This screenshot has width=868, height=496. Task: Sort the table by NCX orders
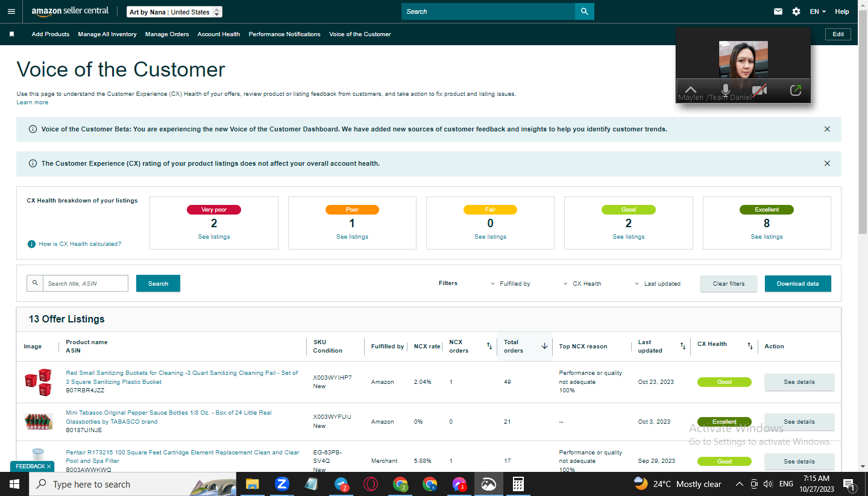489,346
